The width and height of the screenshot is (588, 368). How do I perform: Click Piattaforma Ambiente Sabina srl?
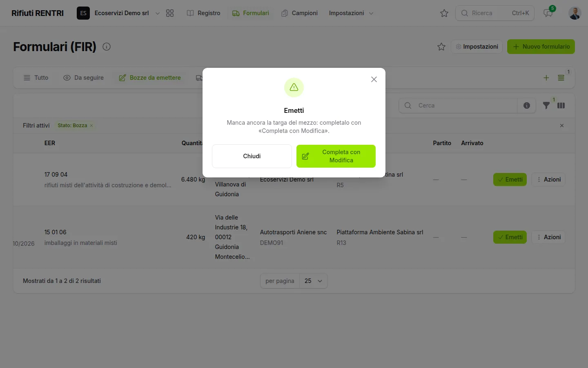point(380,232)
